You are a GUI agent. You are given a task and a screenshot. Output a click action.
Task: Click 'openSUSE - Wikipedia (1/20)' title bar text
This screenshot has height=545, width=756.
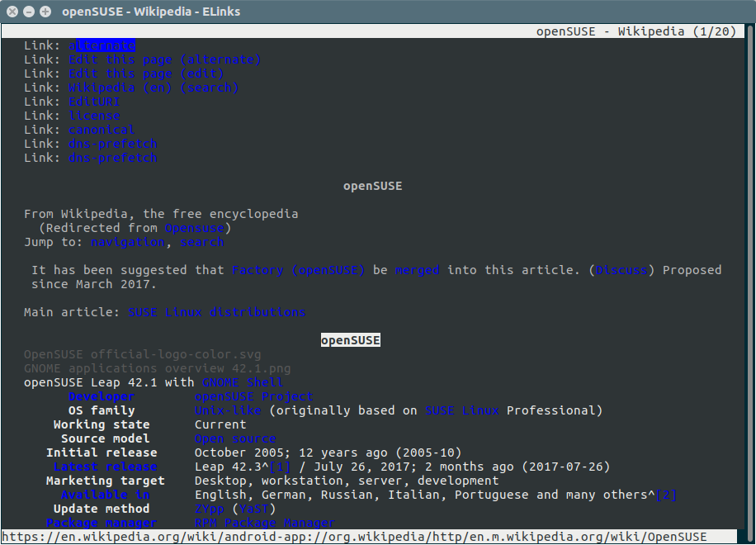click(636, 31)
